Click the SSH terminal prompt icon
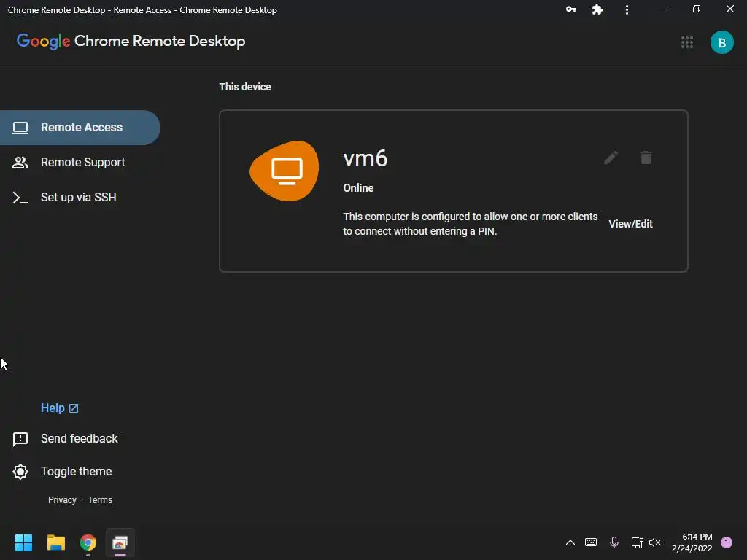The height and width of the screenshot is (560, 747). click(x=20, y=197)
